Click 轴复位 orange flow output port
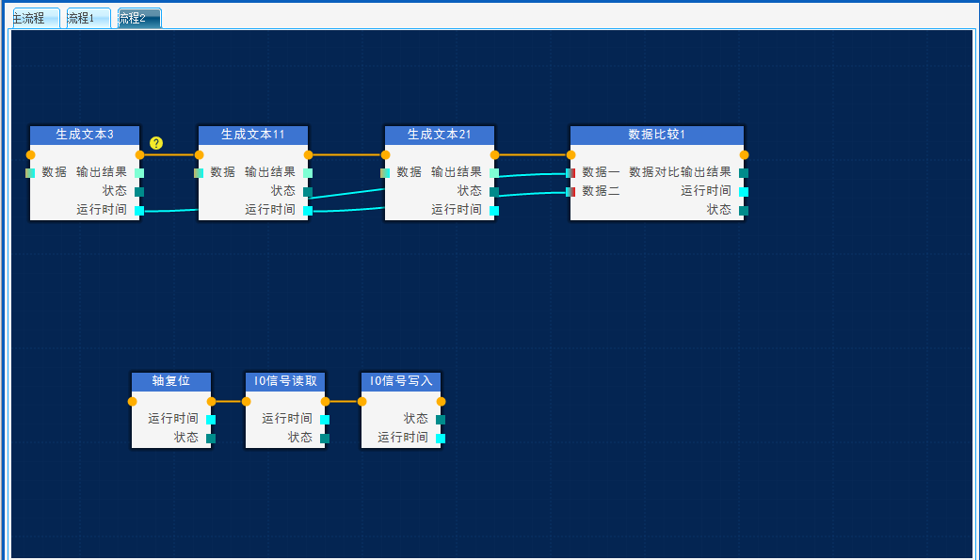Screen dimensions: 980x560 211,402
